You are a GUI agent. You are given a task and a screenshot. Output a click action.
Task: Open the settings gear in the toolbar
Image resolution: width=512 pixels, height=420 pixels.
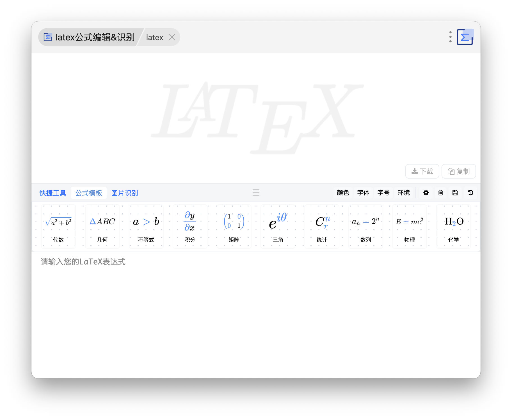pyautogui.click(x=426, y=193)
